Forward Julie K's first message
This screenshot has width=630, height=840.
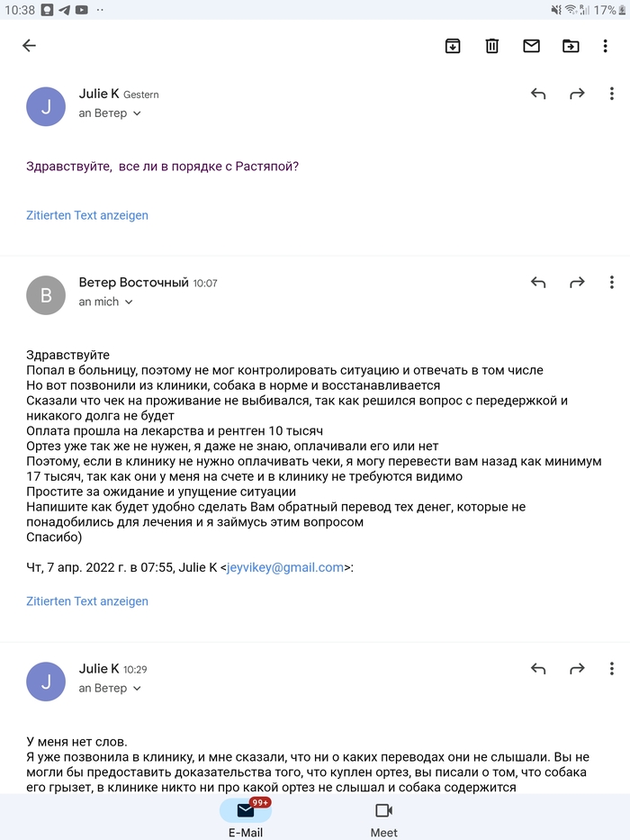click(577, 94)
